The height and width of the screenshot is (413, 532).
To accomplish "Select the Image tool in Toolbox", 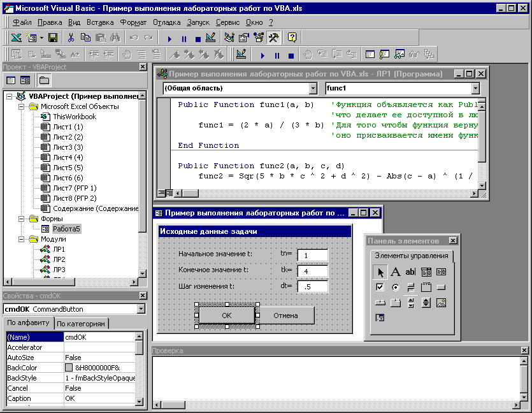I will tap(441, 303).
